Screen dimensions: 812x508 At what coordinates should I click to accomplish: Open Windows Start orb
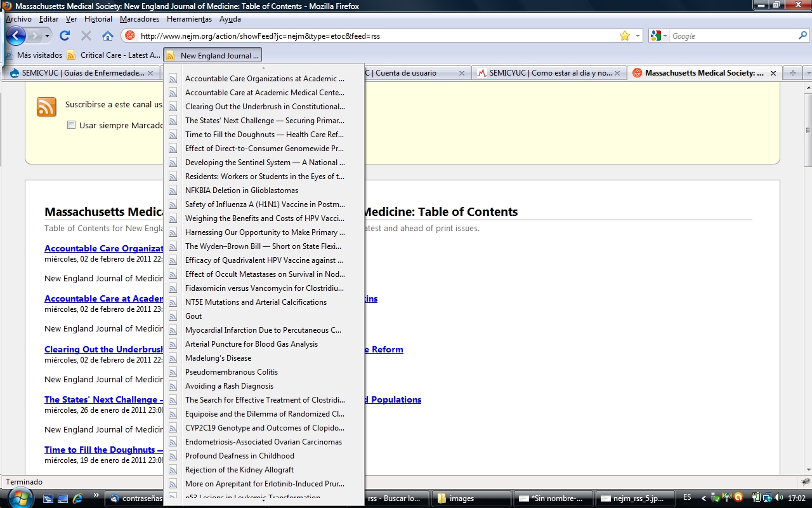click(x=20, y=497)
